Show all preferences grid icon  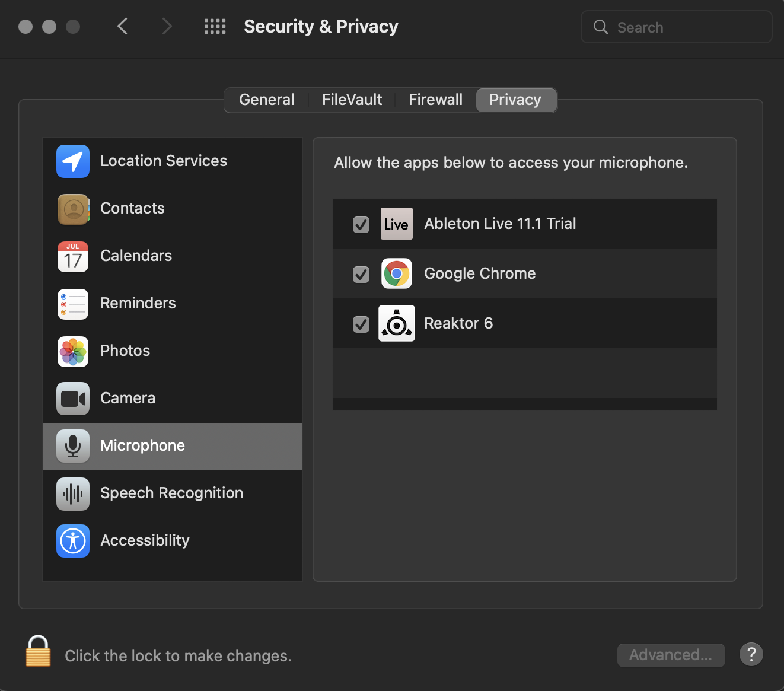215,27
